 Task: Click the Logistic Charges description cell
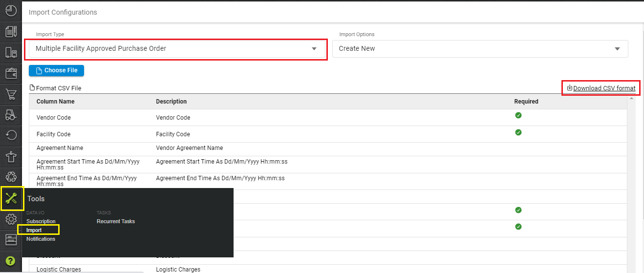coord(178,269)
